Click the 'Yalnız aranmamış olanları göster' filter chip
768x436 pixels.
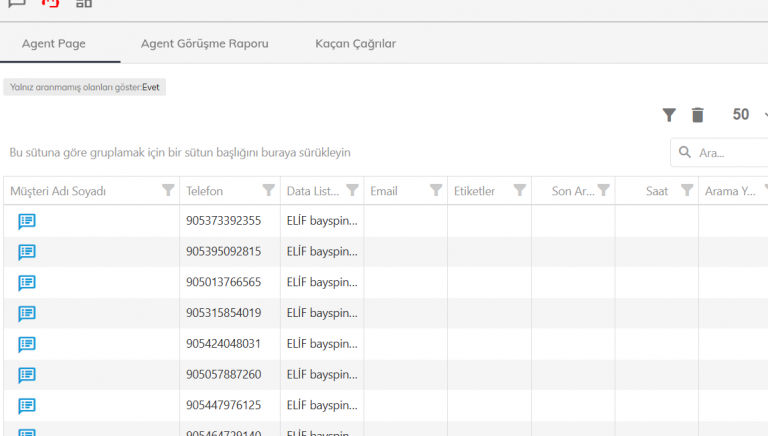(85, 87)
